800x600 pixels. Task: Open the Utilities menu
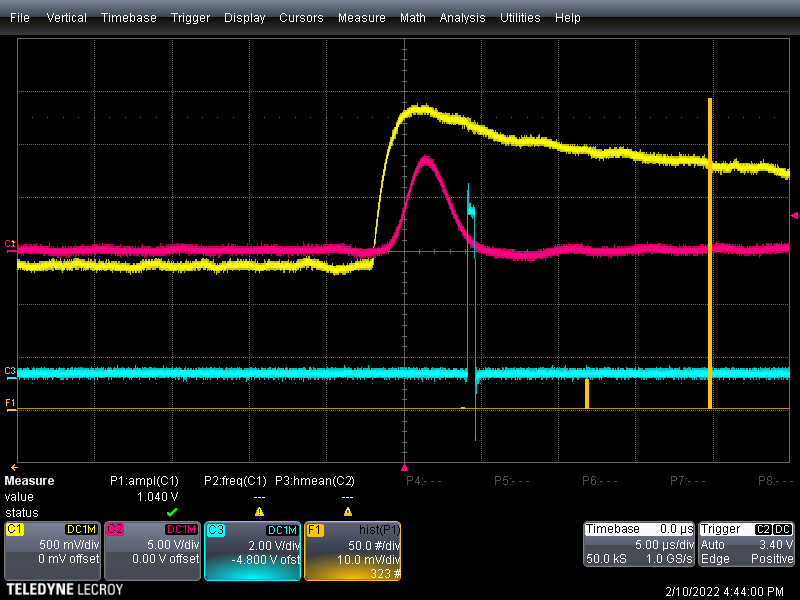coord(520,18)
